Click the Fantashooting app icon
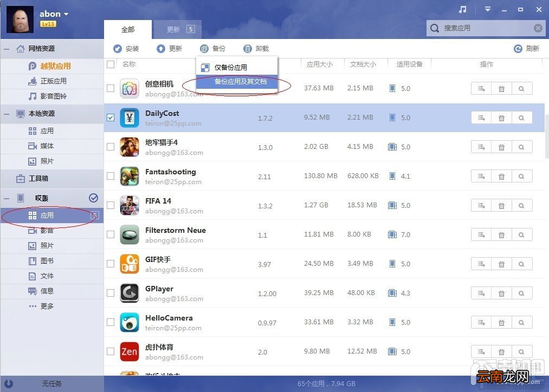Image resolution: width=549 pixels, height=392 pixels. pos(130,177)
